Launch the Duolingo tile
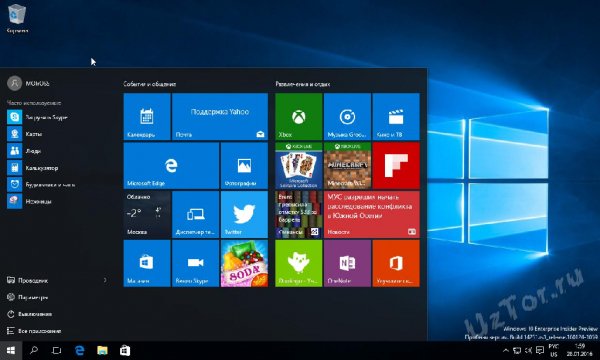 [x=299, y=264]
